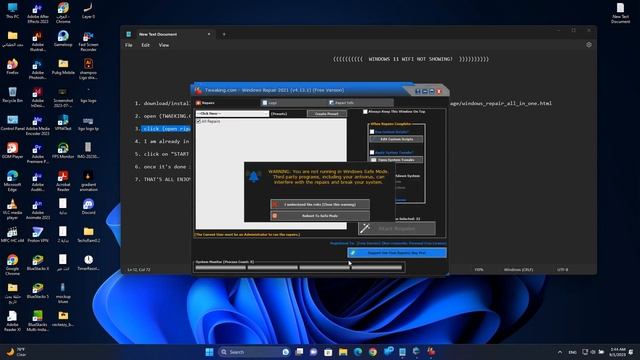Viewport: 640px width, 360px height.
Task: Click the Reboot To Safe Mode button
Action: coord(320,216)
